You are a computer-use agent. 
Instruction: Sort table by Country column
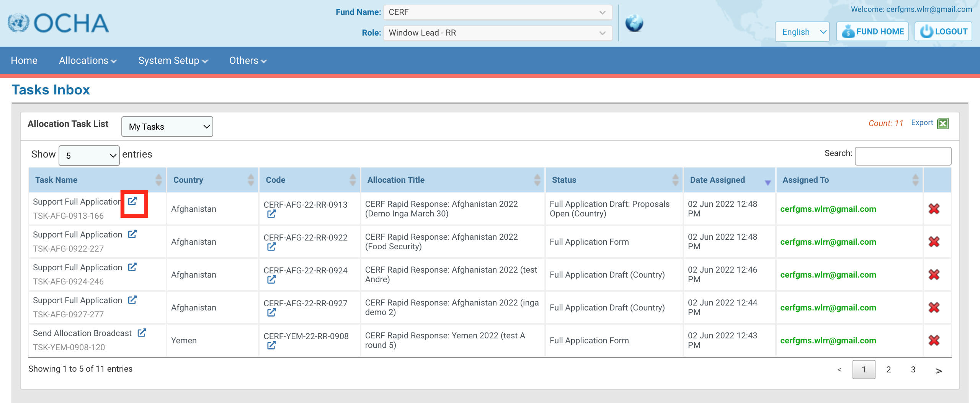pyautogui.click(x=213, y=180)
